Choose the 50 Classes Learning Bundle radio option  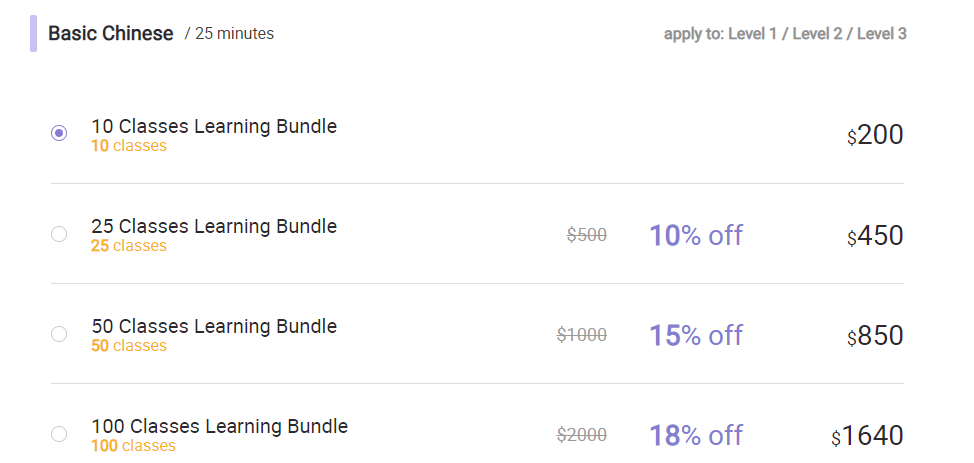tap(59, 334)
